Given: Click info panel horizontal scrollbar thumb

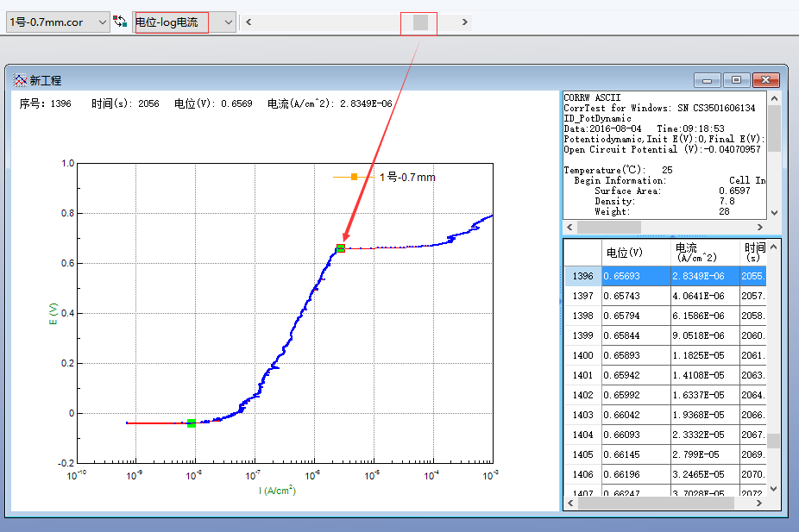Looking at the screenshot, I should [x=609, y=227].
